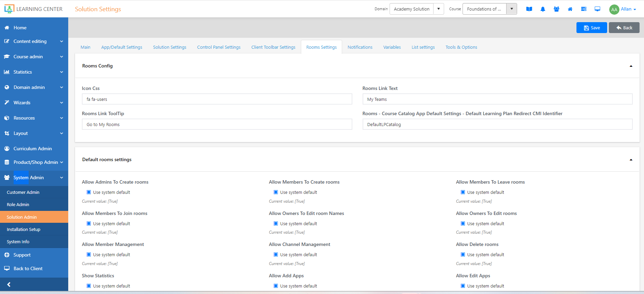Screen dimensions: 644x294
Task: Click the Content editing pencil icon
Action: coord(7,41)
